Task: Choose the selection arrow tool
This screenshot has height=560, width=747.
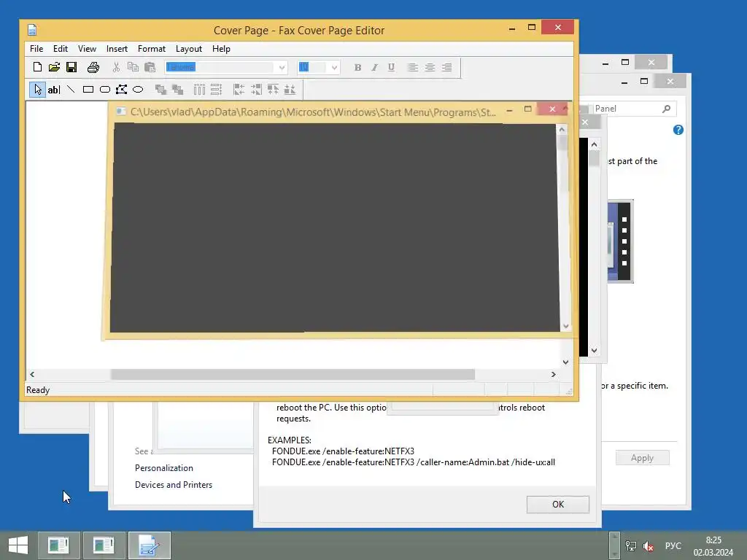Action: 38,90
